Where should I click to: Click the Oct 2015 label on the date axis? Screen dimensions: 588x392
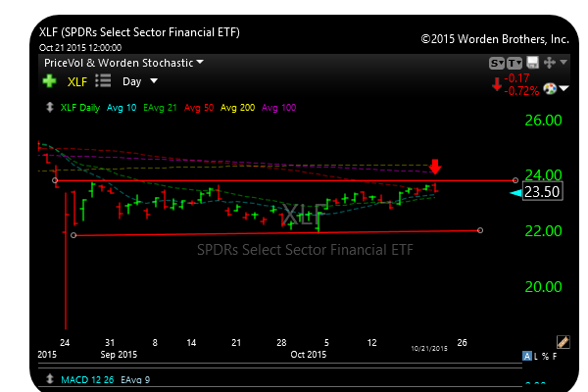(x=309, y=355)
